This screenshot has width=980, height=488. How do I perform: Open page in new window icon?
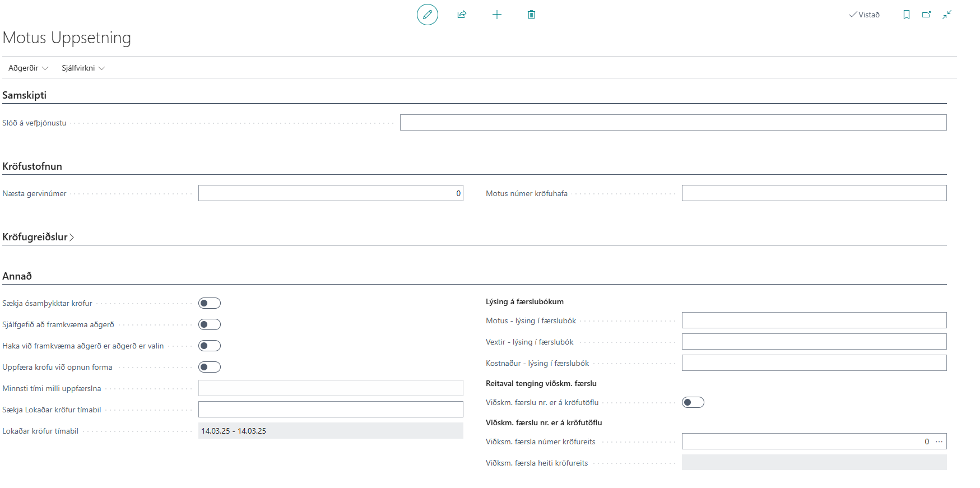[x=926, y=15]
